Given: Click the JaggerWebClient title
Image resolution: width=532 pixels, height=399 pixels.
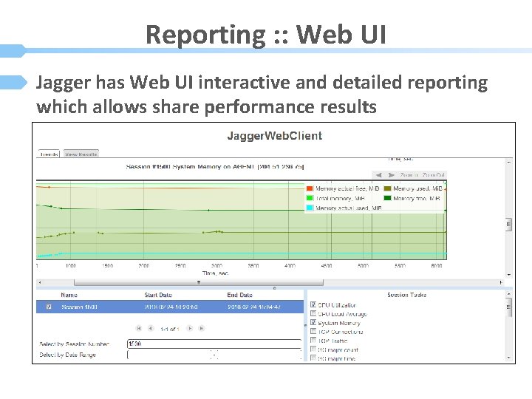Looking at the screenshot, I should click(x=274, y=136).
